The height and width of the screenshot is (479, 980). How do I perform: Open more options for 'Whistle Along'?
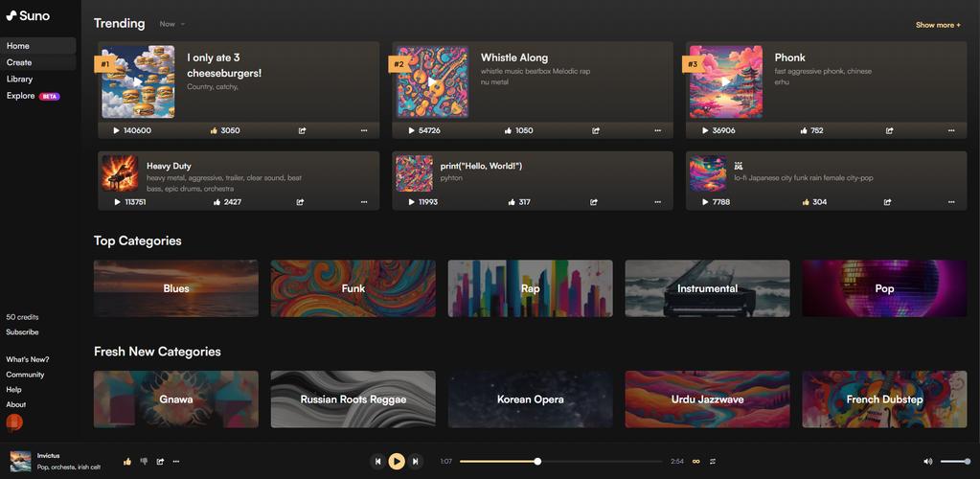coord(657,130)
